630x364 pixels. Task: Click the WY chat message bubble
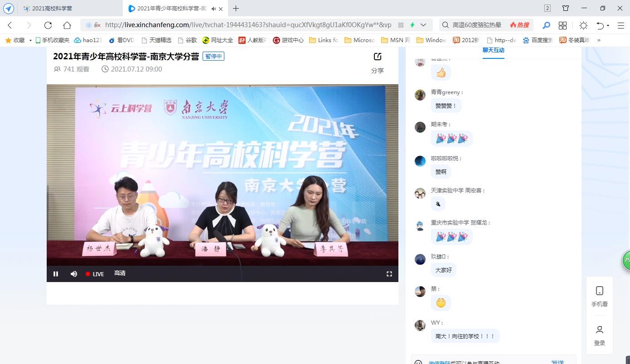pyautogui.click(x=465, y=336)
